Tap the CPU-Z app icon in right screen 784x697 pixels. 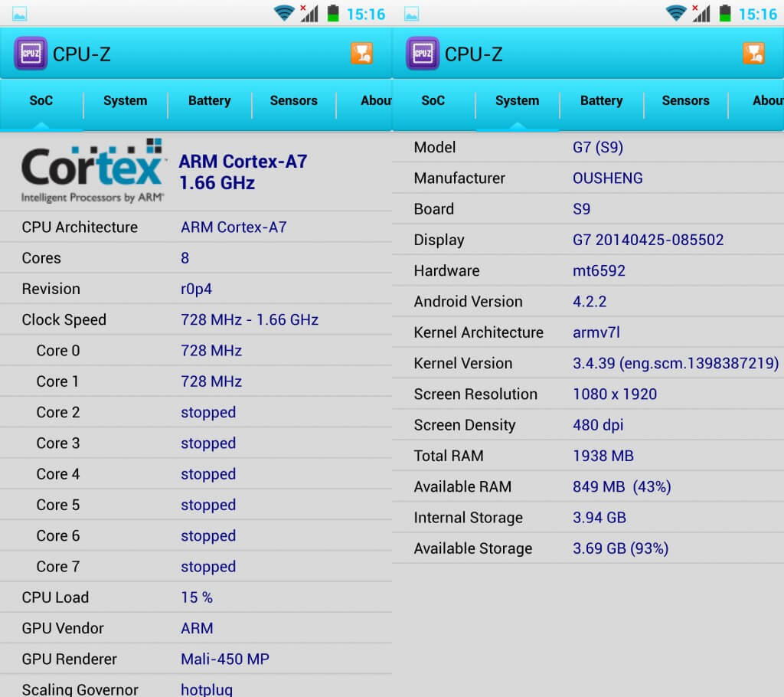click(423, 53)
